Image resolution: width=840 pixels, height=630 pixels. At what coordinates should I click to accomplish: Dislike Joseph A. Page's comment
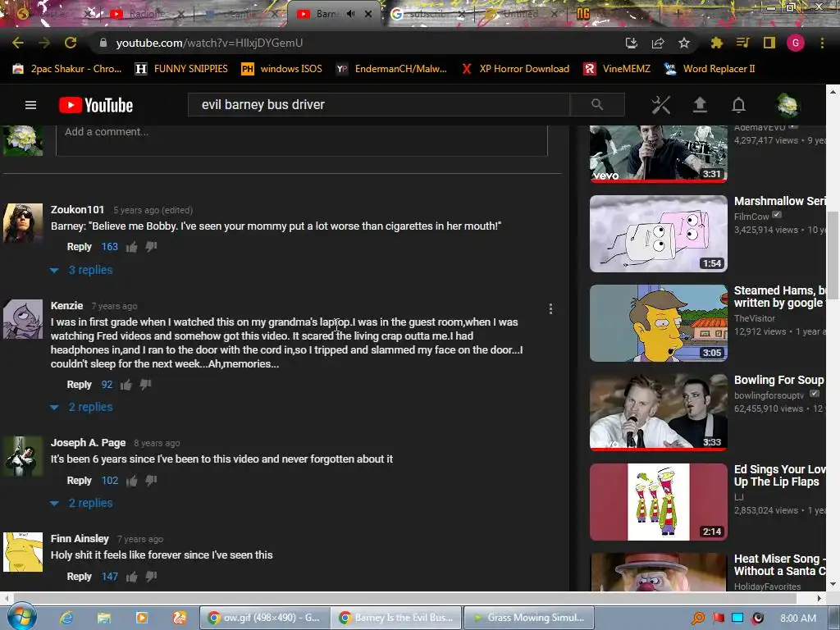(152, 481)
